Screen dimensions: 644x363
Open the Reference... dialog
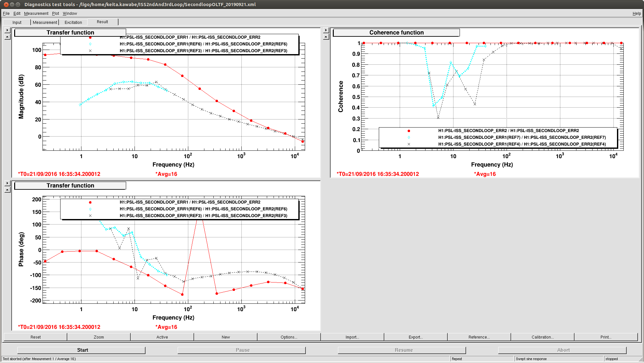tap(479, 337)
